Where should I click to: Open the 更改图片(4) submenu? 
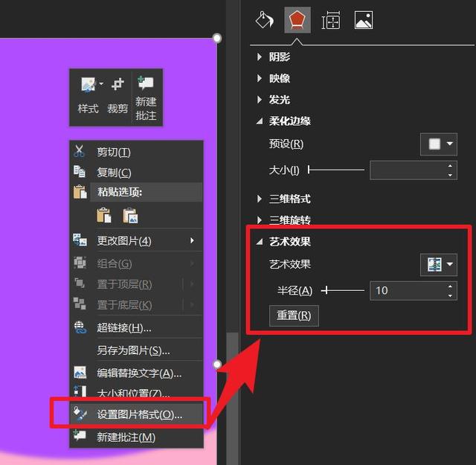pyautogui.click(x=136, y=240)
